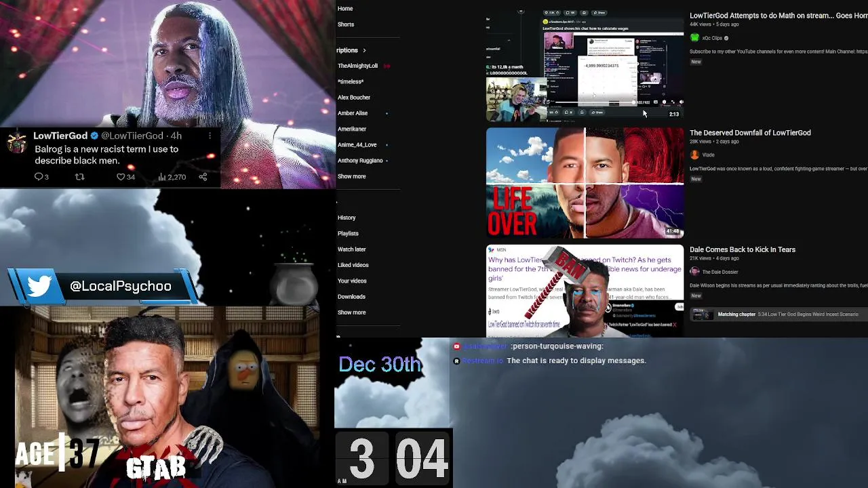Open 'LowTierGod Attempts to do Math' video title
This screenshot has height=488, width=868.
point(778,16)
